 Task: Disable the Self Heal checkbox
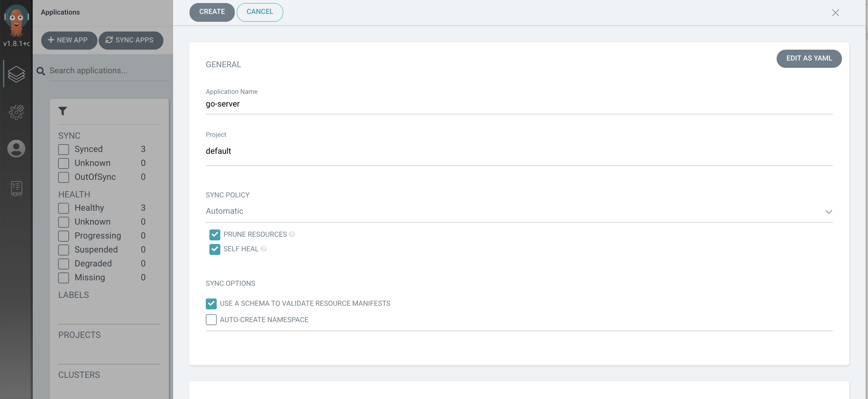215,249
